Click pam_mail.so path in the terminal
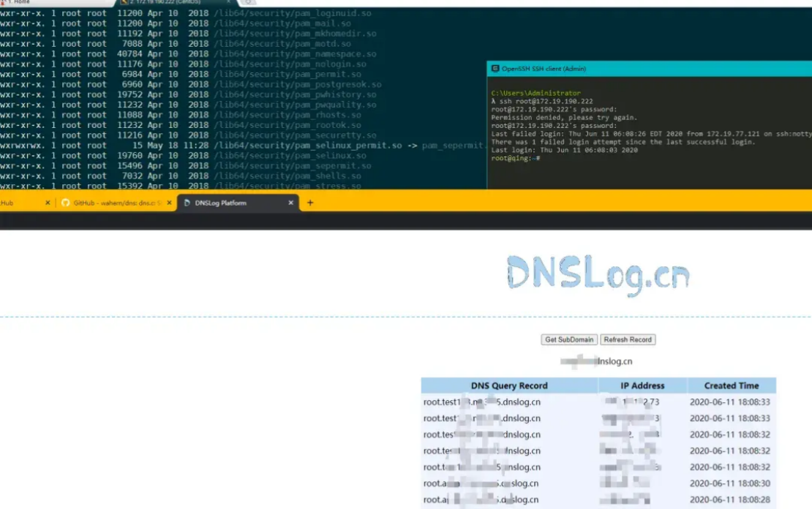The width and height of the screenshot is (812, 509). [x=283, y=23]
